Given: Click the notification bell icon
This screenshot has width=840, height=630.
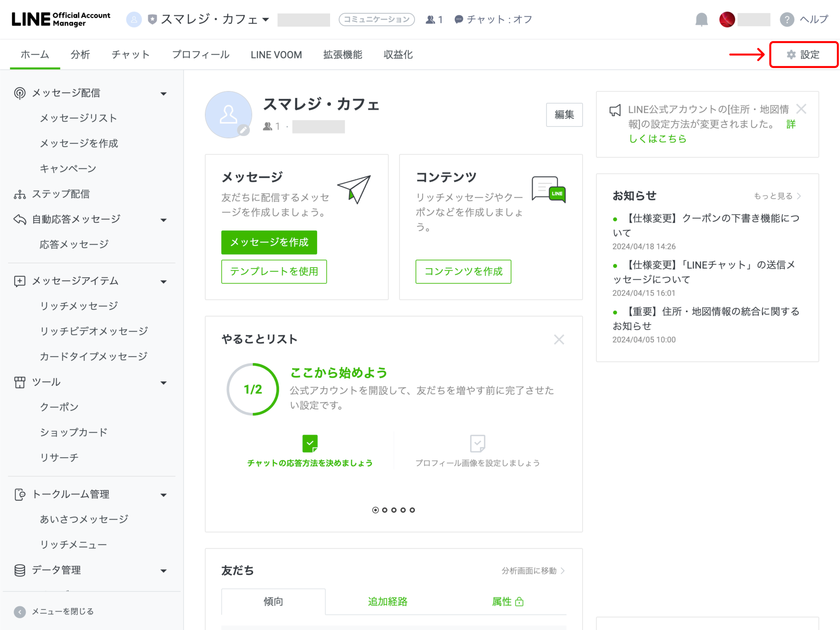Looking at the screenshot, I should tap(701, 19).
